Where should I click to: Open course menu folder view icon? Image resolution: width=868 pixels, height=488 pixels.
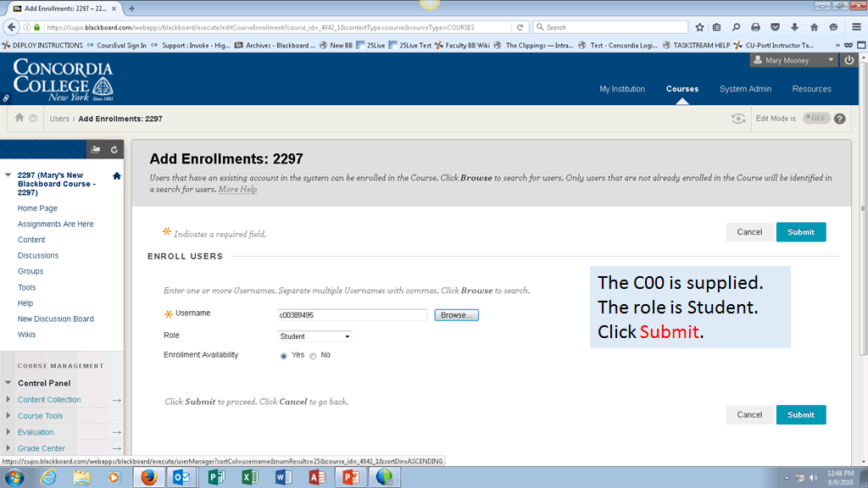96,150
